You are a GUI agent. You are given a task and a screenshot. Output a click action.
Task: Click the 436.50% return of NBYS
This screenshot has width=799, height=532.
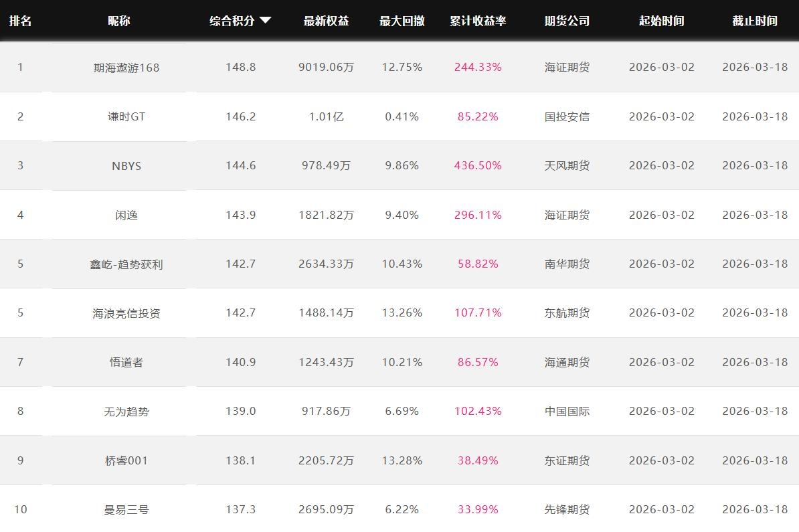click(x=478, y=165)
